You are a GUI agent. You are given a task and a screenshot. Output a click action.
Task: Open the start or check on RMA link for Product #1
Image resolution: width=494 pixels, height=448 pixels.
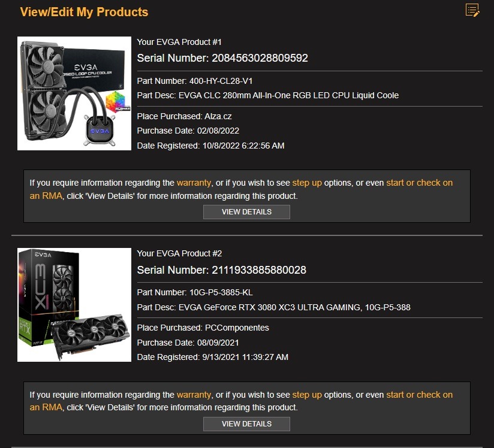click(x=419, y=183)
